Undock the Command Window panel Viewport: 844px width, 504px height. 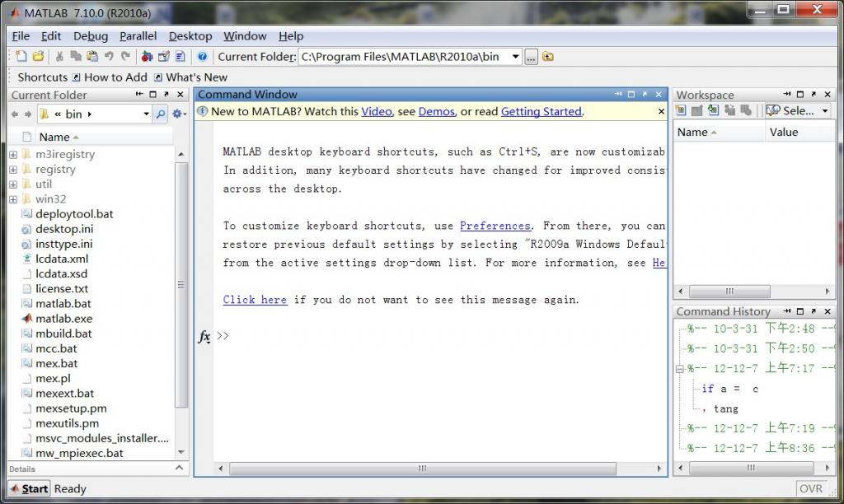(645, 95)
